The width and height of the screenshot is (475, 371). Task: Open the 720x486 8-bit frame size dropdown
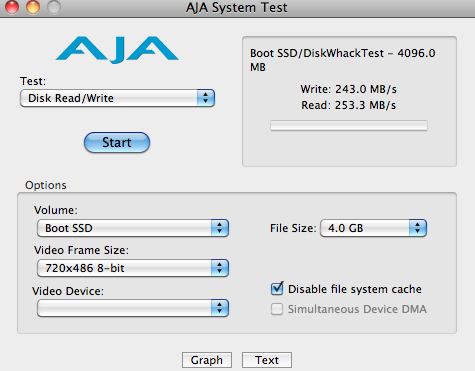(133, 268)
